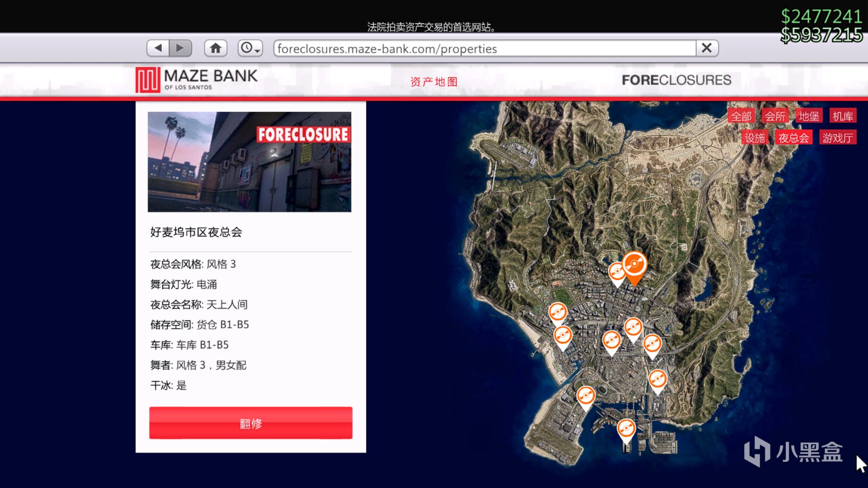Filter map by 会所 clubhouses
868x488 pixels.
775,116
